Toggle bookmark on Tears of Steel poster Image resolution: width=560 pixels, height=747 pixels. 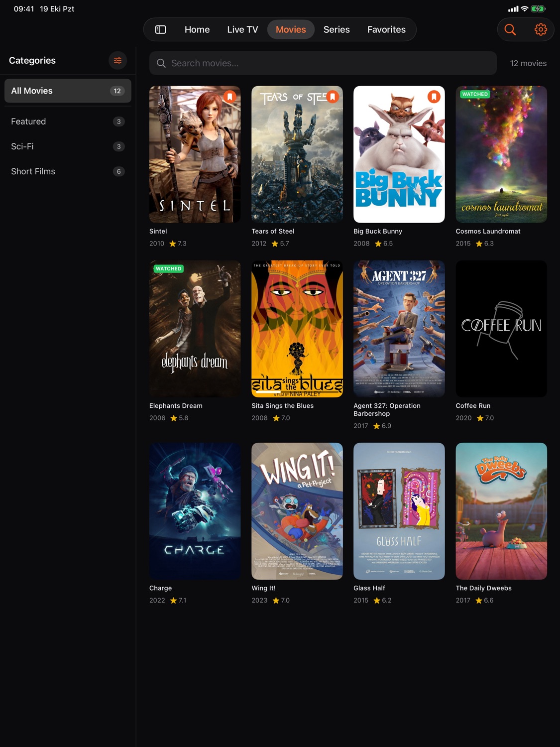[x=332, y=97]
